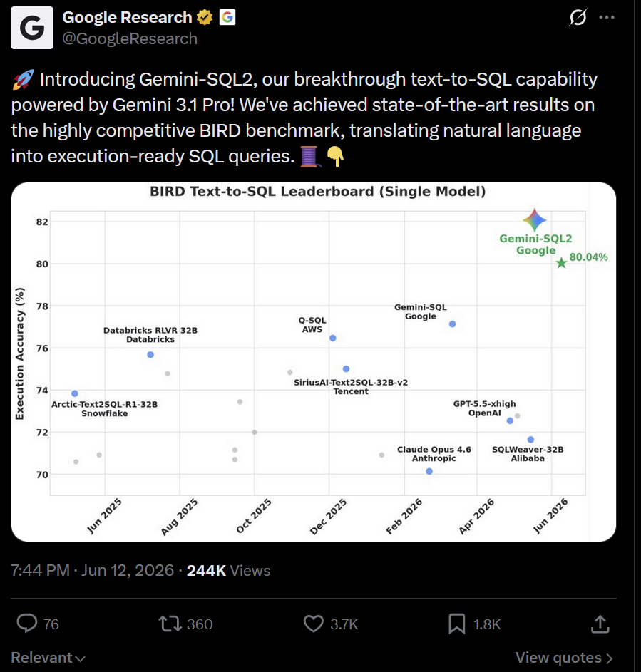The image size is (641, 672).
Task: Click the 244K Views count
Action: pyautogui.click(x=229, y=570)
